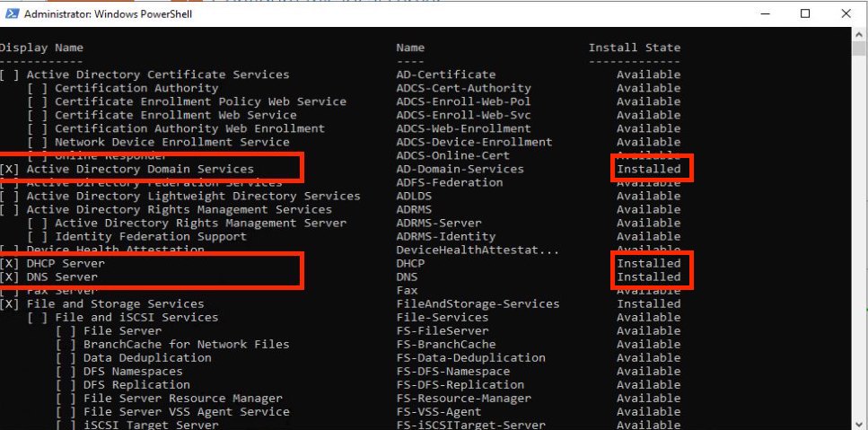Select 'Active Directory Certificate Services' text
This screenshot has height=430, width=868.
(x=158, y=75)
